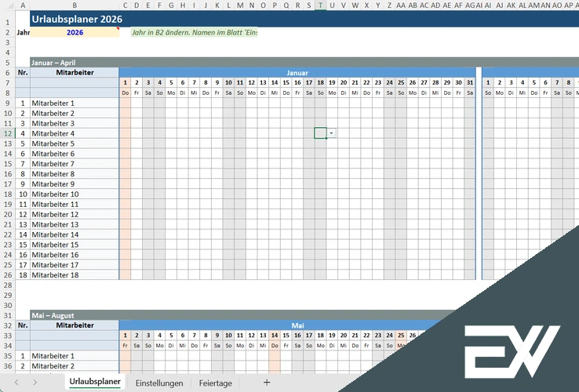Click the Urlaubsplaner 2026 title banner
579x392 pixels.
(77, 19)
